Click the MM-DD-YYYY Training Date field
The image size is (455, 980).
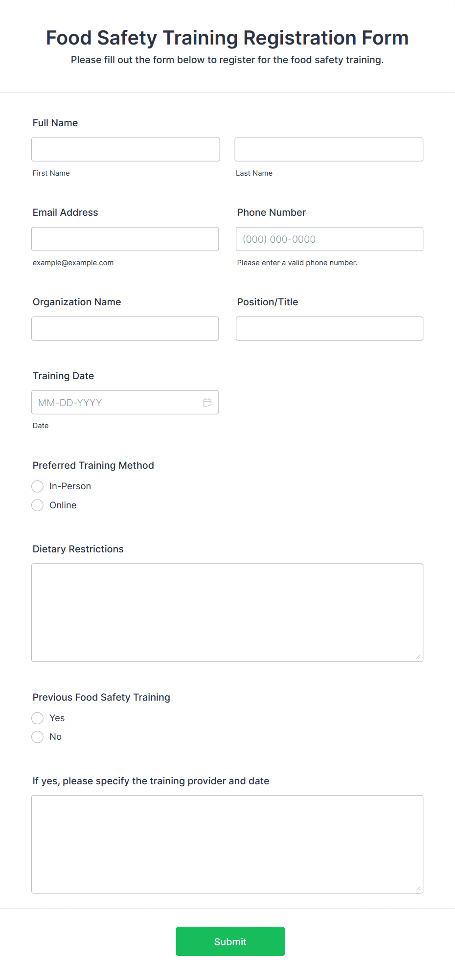pos(125,402)
